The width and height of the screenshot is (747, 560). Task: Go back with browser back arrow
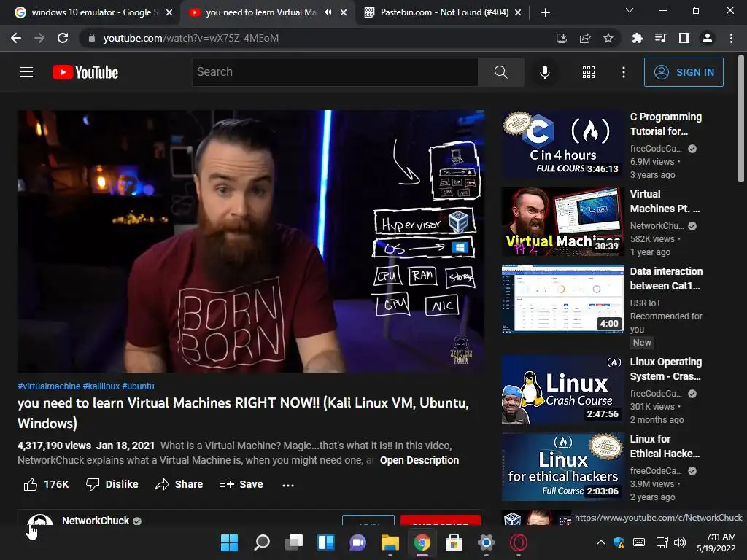pyautogui.click(x=16, y=38)
